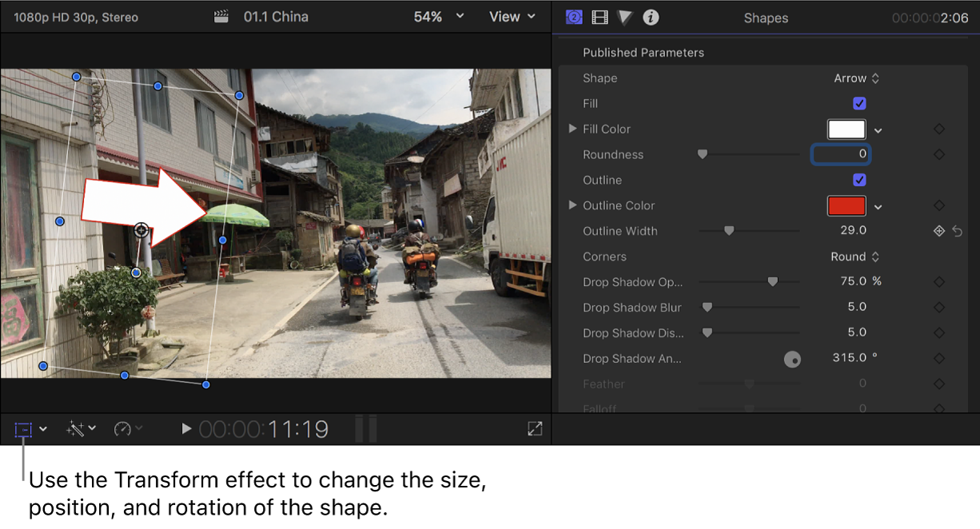Disable the Fill checkbox

(859, 103)
